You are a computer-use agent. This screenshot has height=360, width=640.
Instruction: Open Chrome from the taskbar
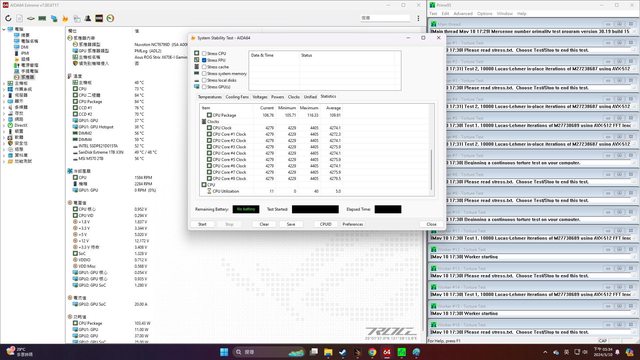tap(372, 352)
